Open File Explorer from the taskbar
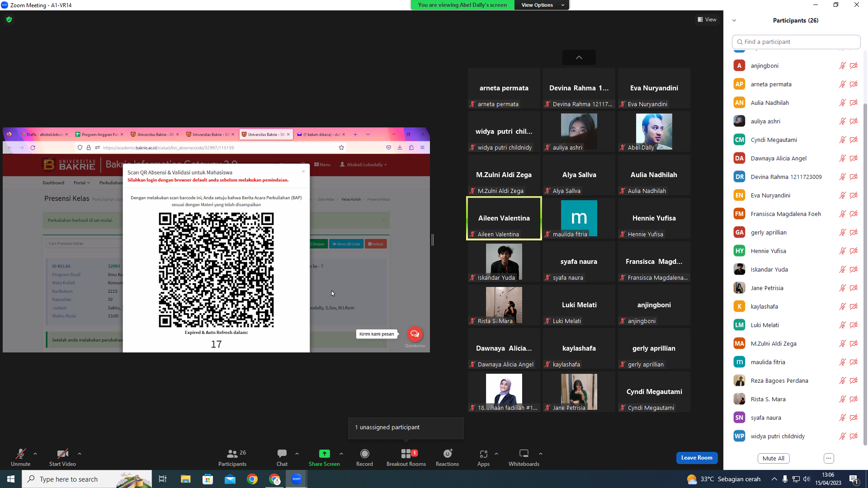Image resolution: width=868 pixels, height=488 pixels. point(186,479)
